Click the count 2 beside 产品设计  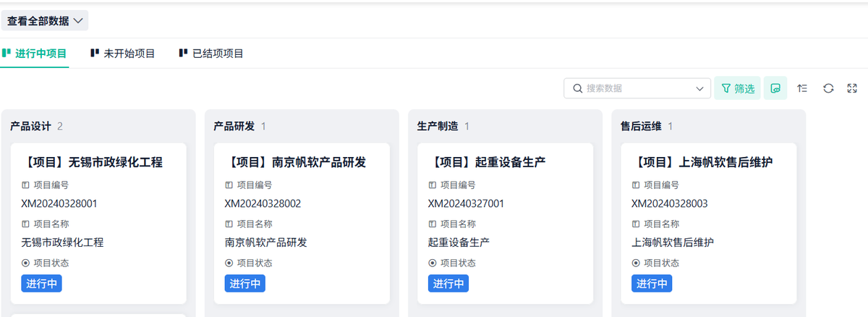coord(60,126)
